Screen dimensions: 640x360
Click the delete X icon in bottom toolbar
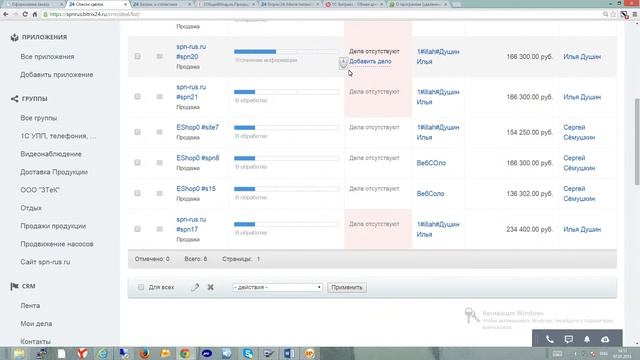211,287
